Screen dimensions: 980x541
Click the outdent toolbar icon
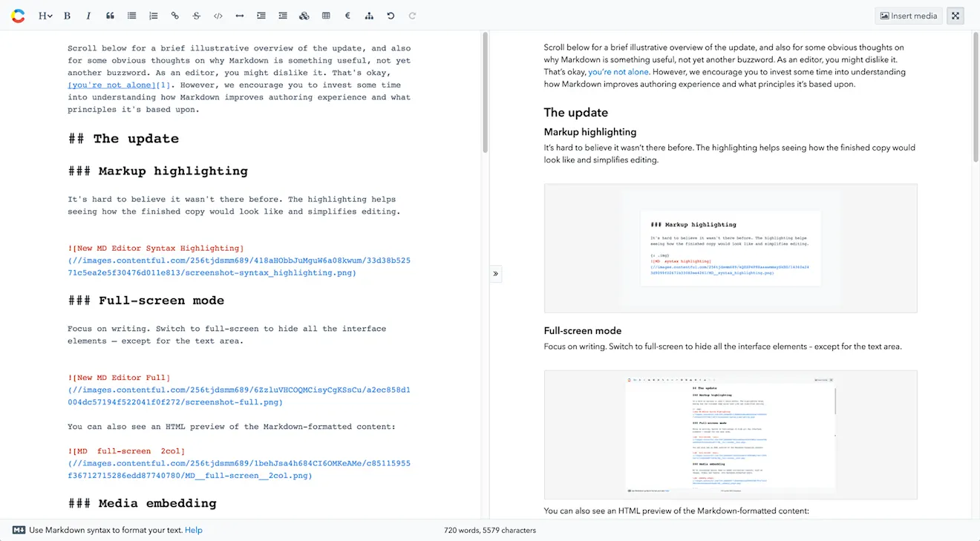[x=282, y=16]
